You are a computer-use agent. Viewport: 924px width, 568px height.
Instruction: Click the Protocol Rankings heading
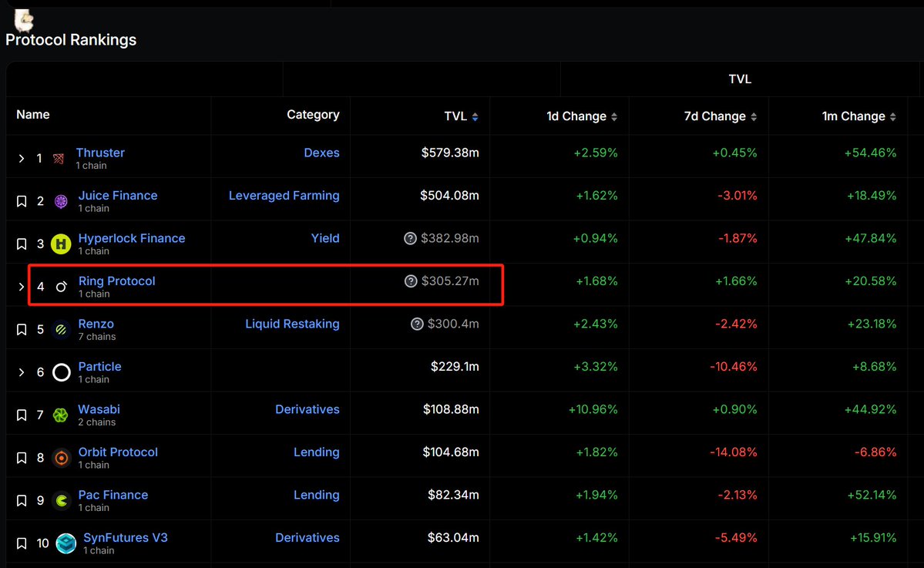[x=71, y=39]
